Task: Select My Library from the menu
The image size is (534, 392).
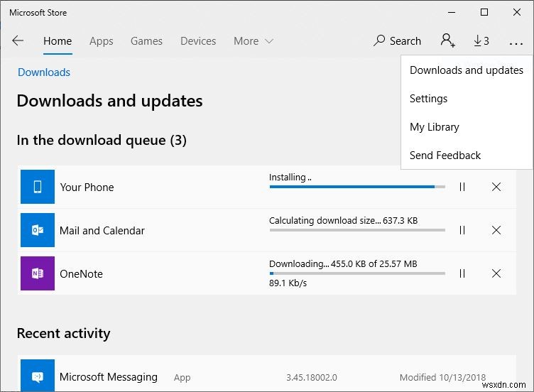Action: click(435, 127)
